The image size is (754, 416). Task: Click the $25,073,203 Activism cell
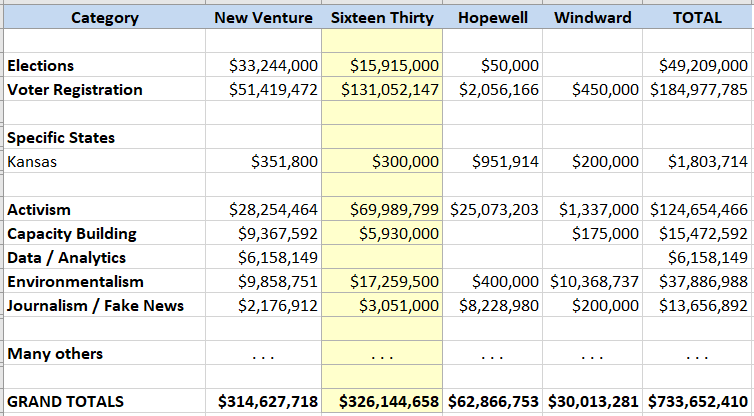pos(494,210)
